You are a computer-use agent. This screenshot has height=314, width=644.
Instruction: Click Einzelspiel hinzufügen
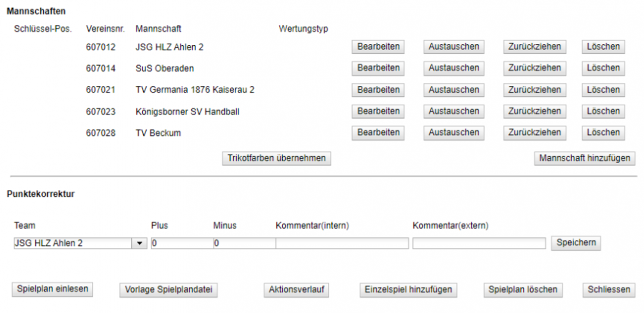pos(408,289)
